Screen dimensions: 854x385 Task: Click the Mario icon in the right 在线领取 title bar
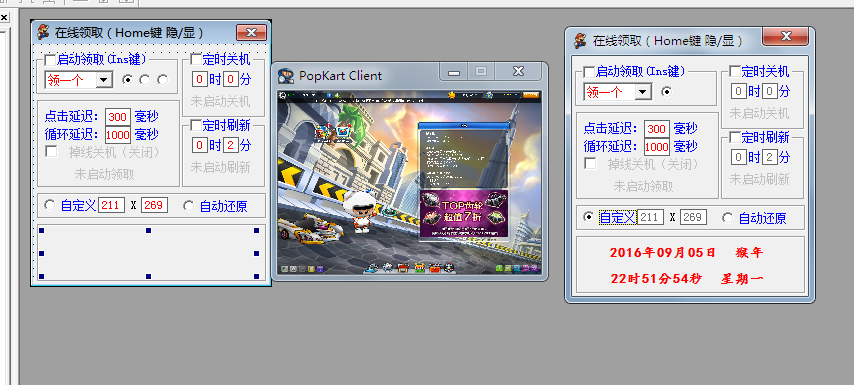[581, 40]
